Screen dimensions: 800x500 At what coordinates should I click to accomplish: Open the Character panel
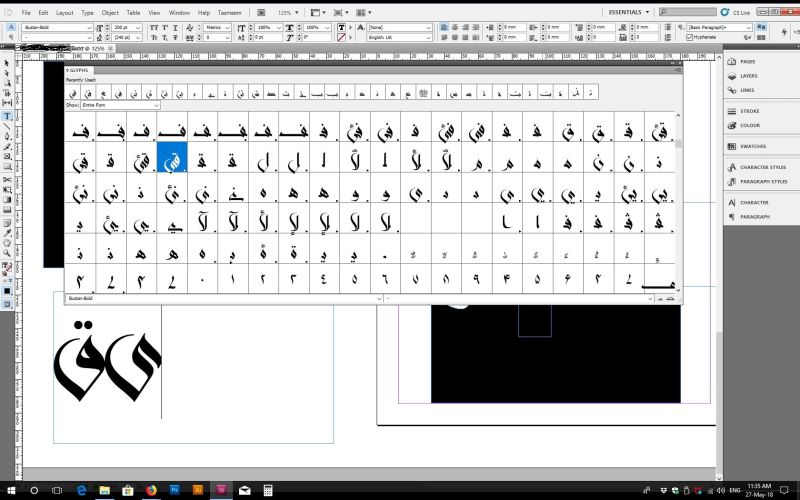pyautogui.click(x=747, y=203)
